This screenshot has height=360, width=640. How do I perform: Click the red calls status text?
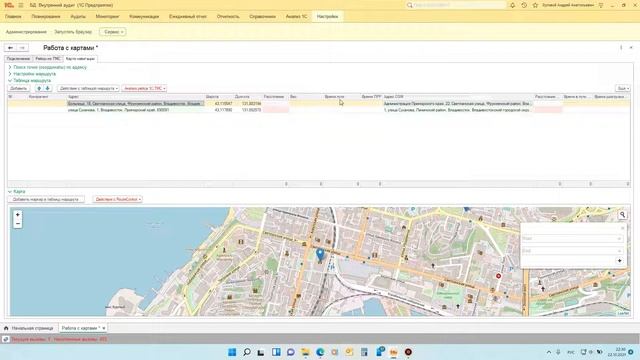coord(59,339)
